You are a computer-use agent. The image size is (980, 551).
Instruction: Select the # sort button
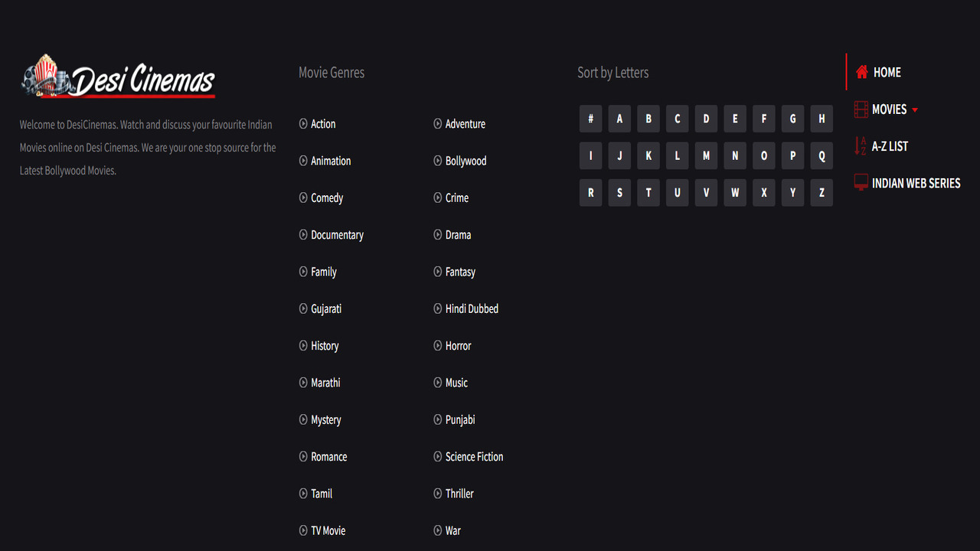pos(590,119)
